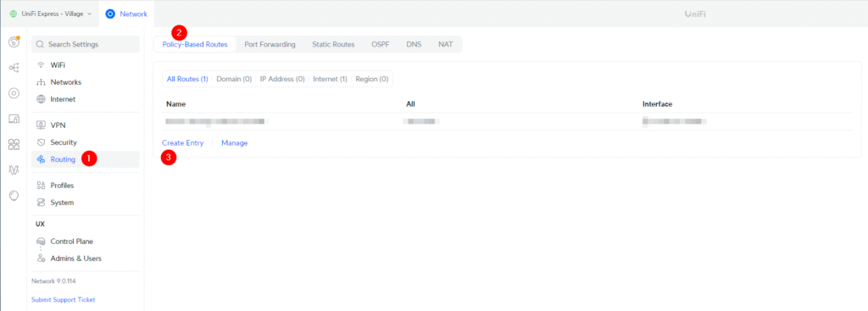Click the VPN icon in settings sidebar
The height and width of the screenshot is (311, 868).
pyautogui.click(x=41, y=125)
